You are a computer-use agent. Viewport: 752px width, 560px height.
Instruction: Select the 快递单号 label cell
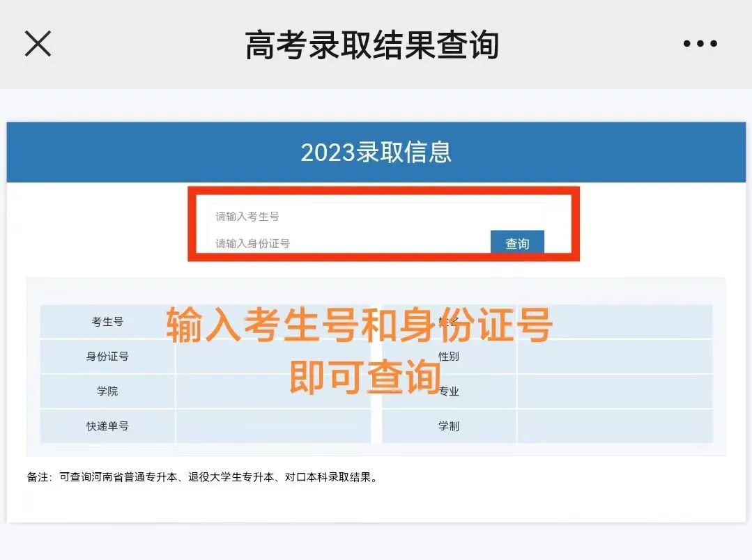coord(107,426)
